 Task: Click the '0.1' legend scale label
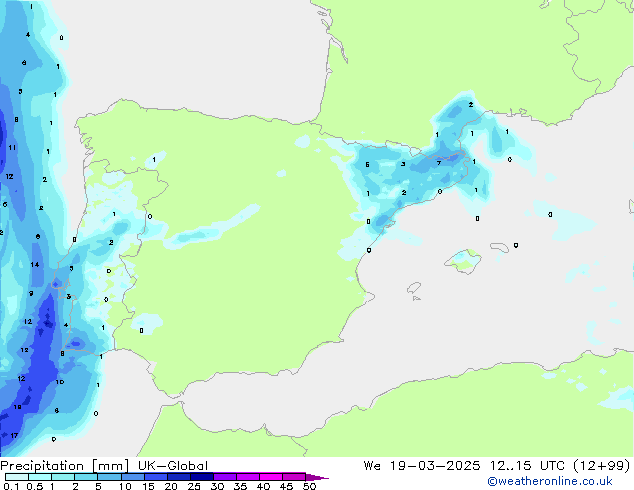pyautogui.click(x=11, y=486)
